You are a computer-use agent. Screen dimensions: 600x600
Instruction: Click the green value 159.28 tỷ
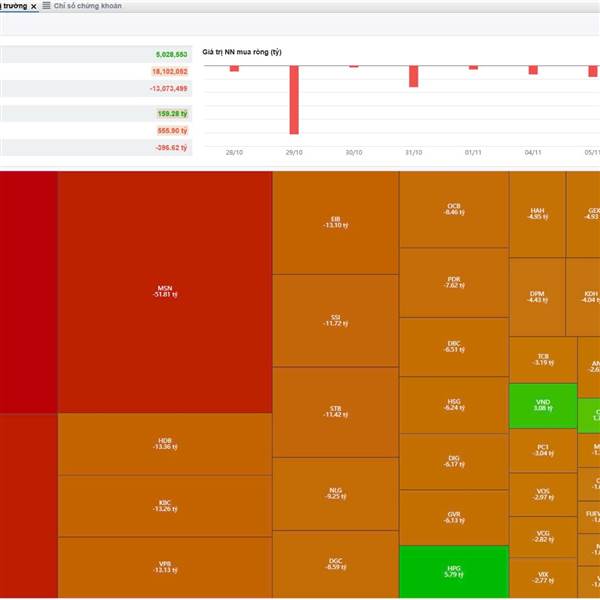173,114
